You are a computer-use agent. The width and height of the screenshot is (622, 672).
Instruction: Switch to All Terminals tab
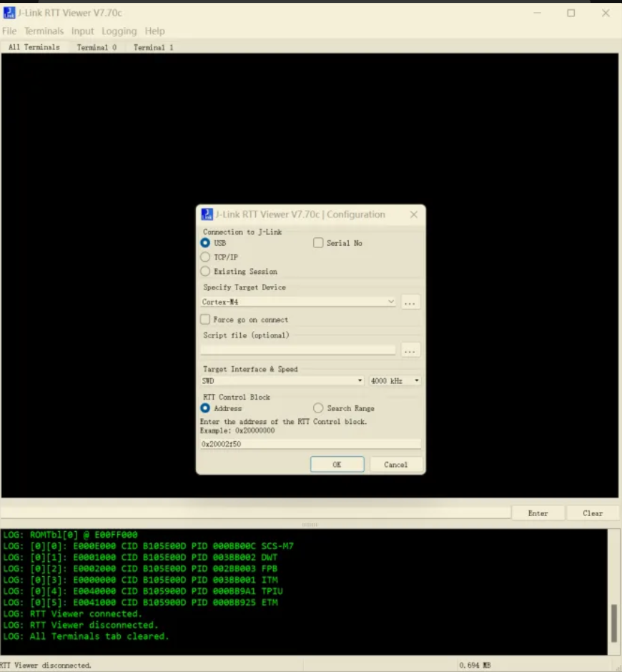click(34, 47)
